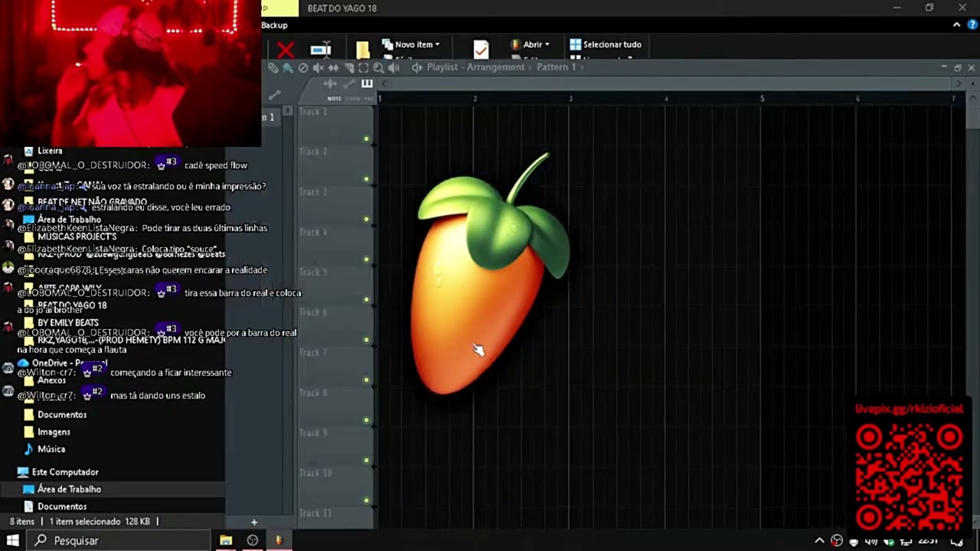Collapse the Explorer ribbon with chevron

[957, 25]
